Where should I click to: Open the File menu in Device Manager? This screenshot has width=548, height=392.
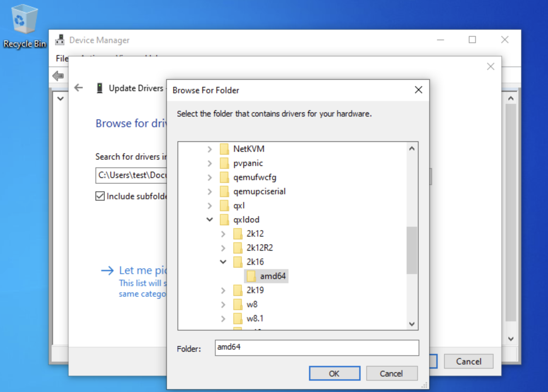point(62,58)
